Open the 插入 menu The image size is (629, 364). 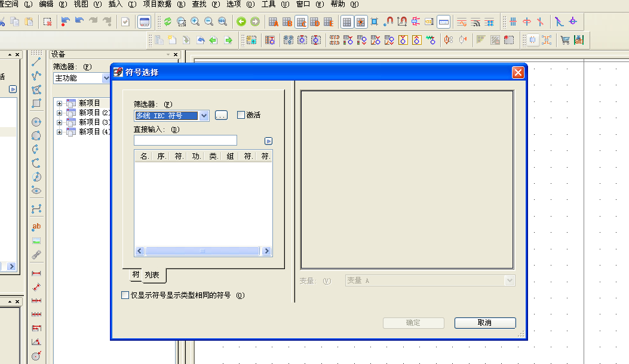pos(122,4)
